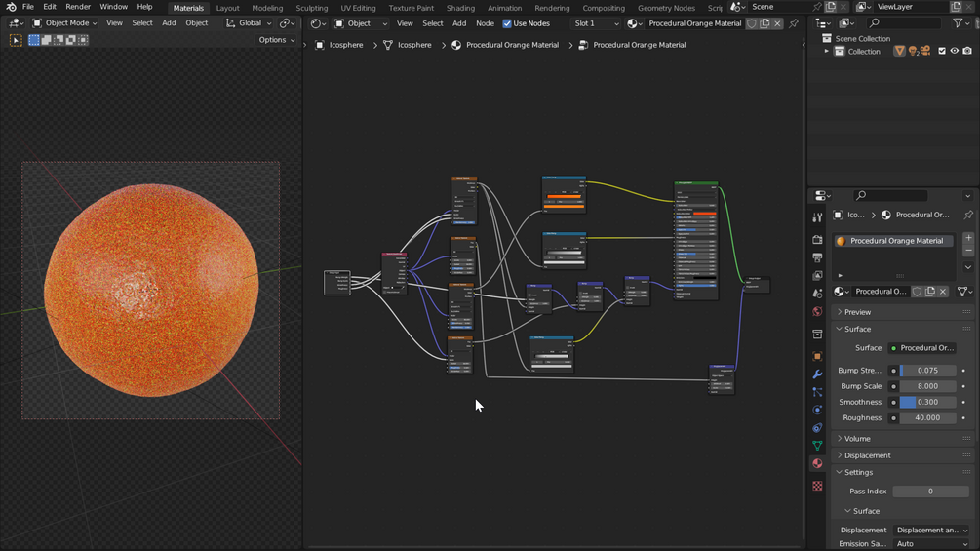This screenshot has width=980, height=551.
Task: Select Procedural Orange Material slot in list
Action: click(x=895, y=241)
